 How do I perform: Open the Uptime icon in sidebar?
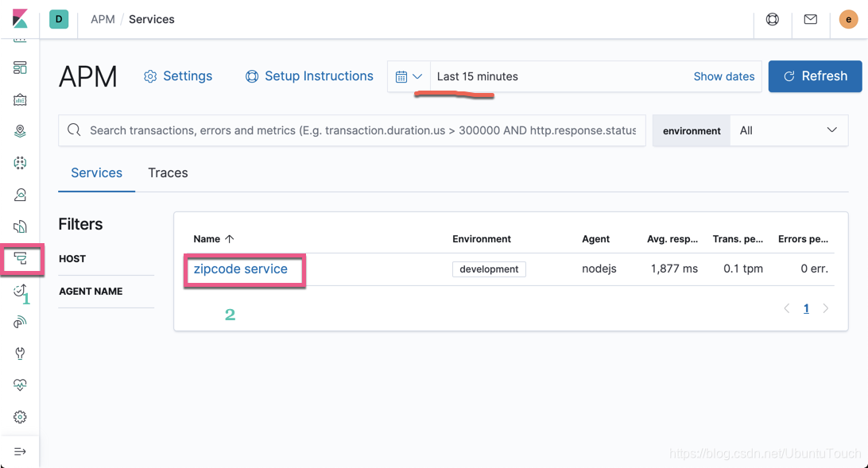(x=20, y=290)
